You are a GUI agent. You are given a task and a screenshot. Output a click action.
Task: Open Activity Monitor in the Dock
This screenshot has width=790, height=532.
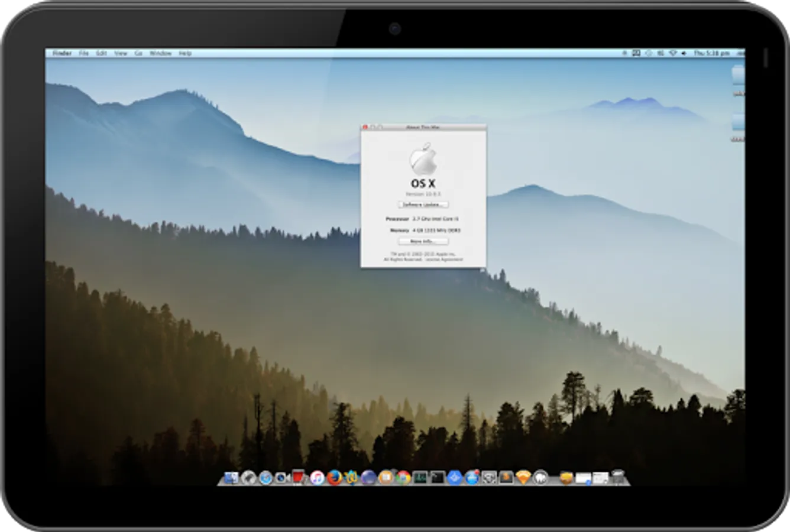(420, 477)
